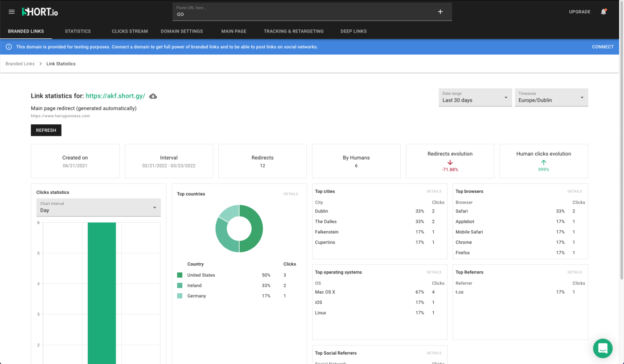
Task: Click the United States color swatch
Action: point(180,275)
